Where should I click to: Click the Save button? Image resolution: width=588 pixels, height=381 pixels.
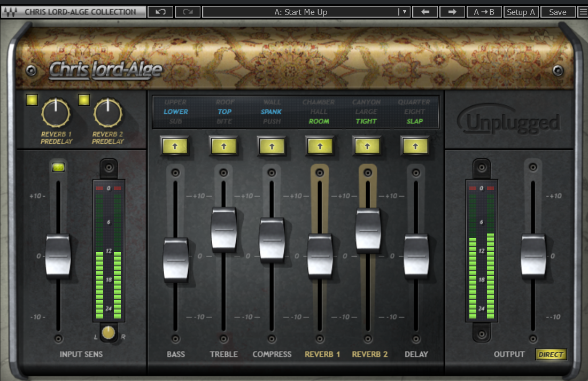pos(558,12)
